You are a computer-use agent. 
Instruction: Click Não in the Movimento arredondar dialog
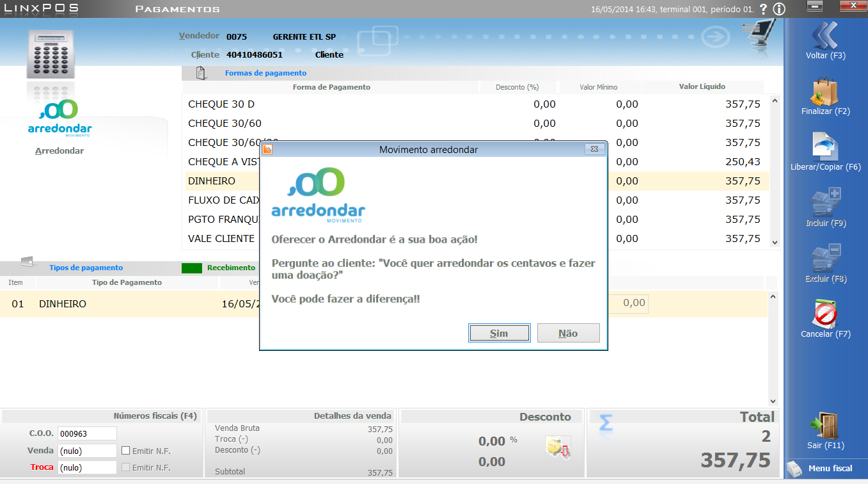pyautogui.click(x=568, y=333)
